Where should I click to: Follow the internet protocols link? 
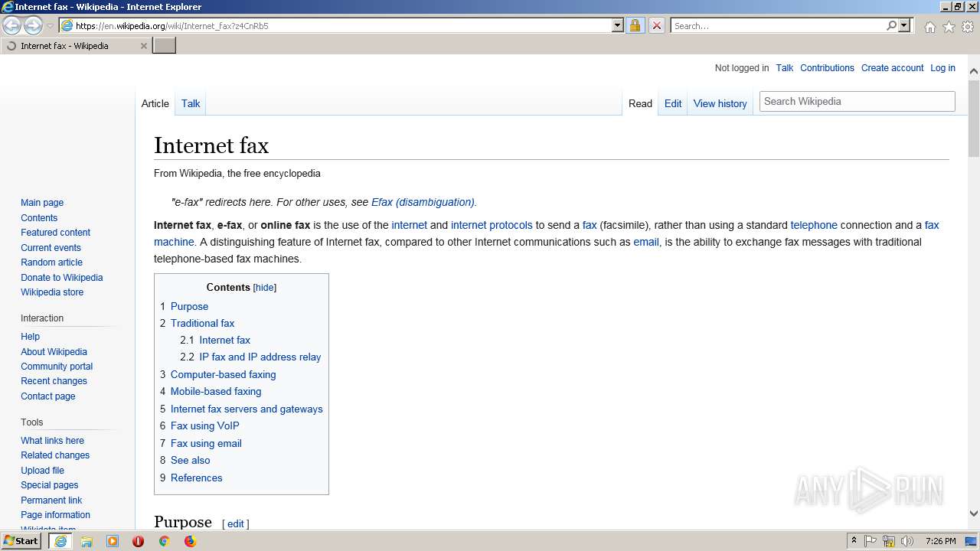click(492, 226)
